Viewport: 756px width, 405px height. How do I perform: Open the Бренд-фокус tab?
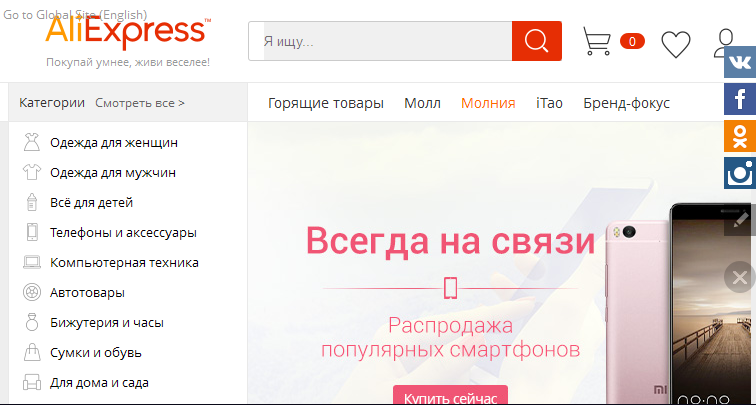tap(626, 103)
